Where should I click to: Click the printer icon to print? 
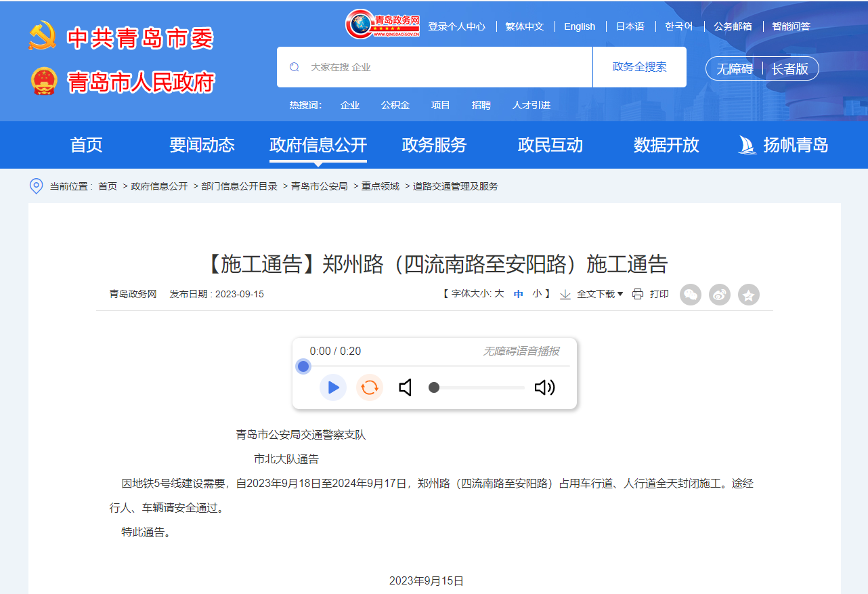coord(638,294)
